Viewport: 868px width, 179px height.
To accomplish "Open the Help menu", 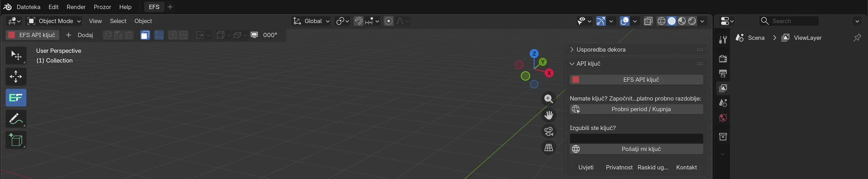I will 125,7.
